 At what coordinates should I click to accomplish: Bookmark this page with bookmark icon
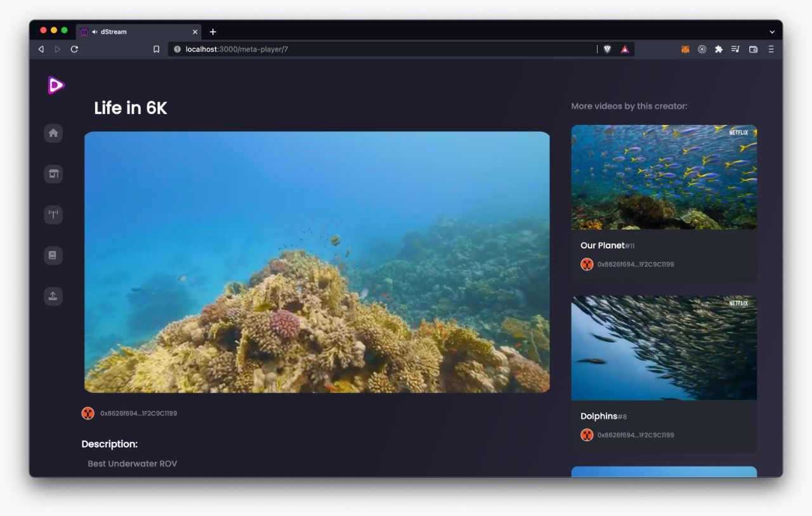pyautogui.click(x=156, y=49)
